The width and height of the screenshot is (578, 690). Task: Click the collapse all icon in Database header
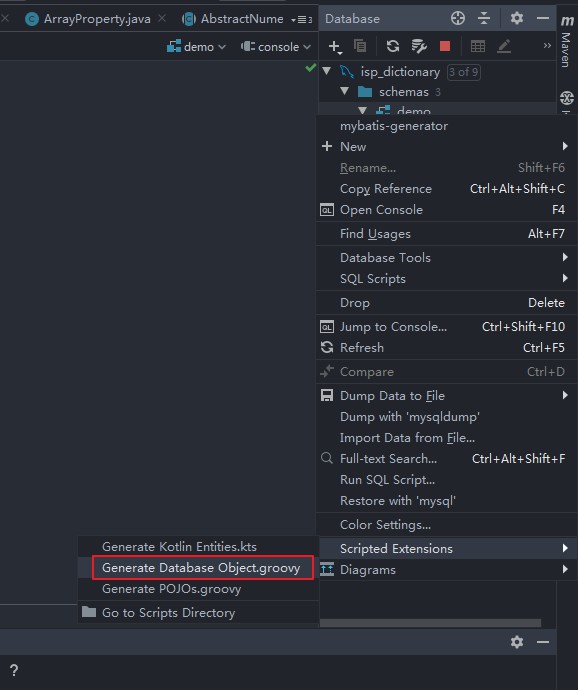[484, 18]
